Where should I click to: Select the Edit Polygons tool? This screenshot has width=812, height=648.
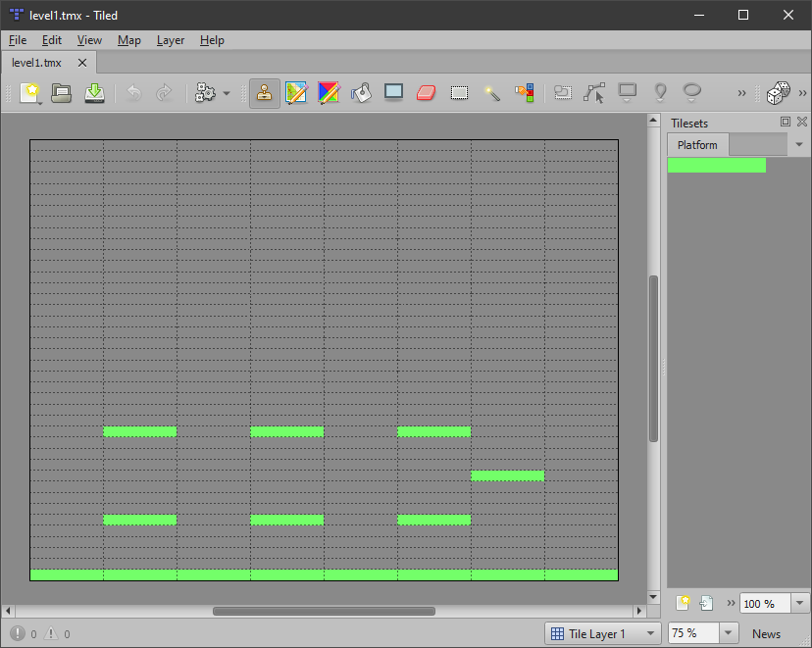point(594,93)
